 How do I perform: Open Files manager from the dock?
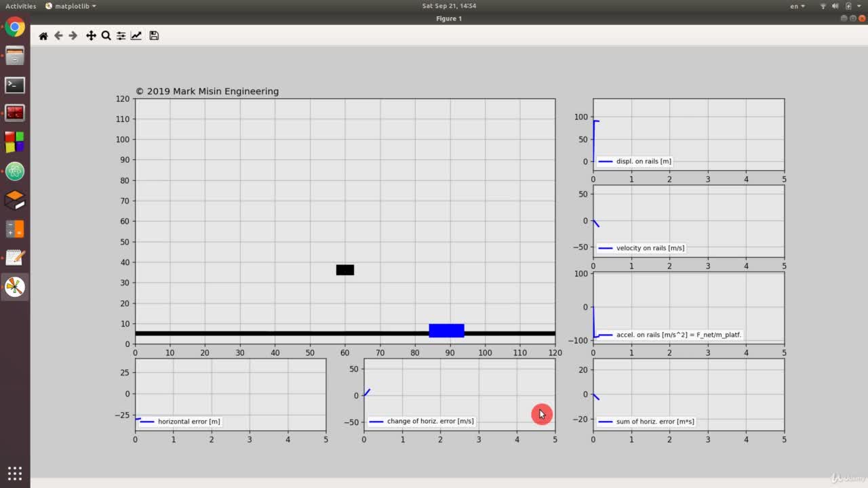point(15,56)
